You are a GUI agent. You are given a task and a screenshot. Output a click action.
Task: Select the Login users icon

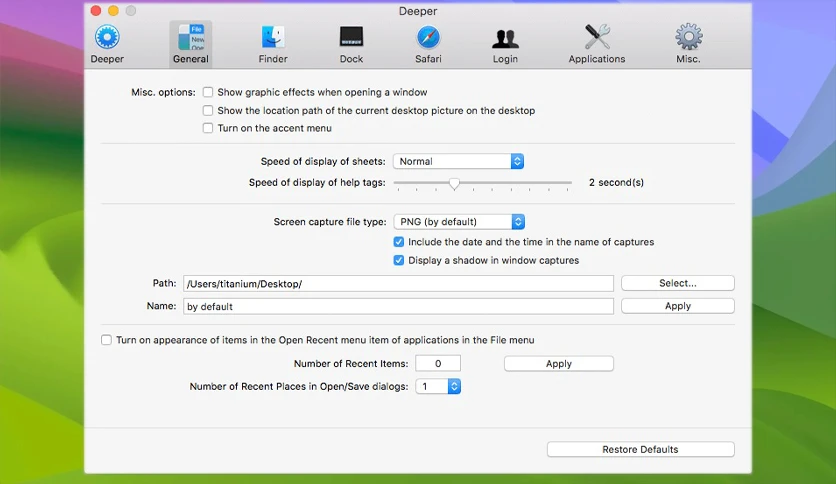tap(505, 38)
